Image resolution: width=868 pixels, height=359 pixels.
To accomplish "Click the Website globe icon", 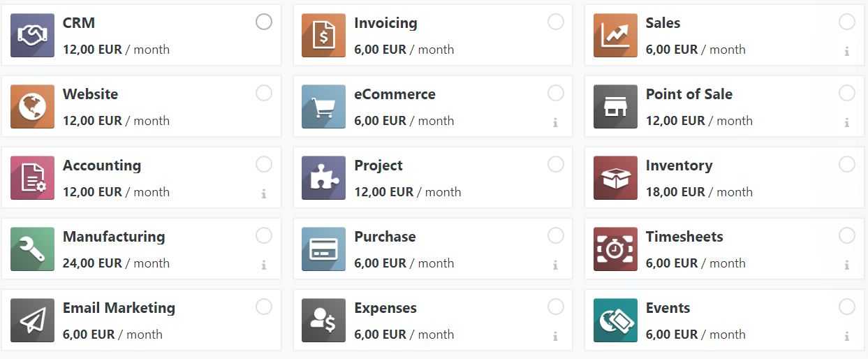I will click(32, 106).
